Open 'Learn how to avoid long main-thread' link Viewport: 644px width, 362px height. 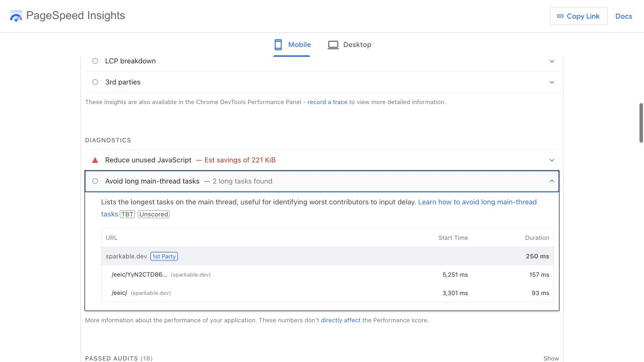pyautogui.click(x=477, y=202)
